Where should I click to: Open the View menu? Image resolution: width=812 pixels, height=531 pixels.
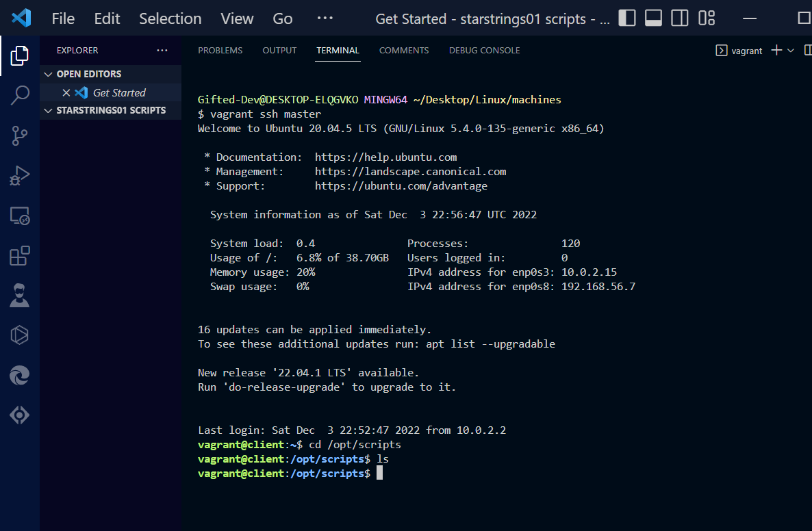[237, 18]
